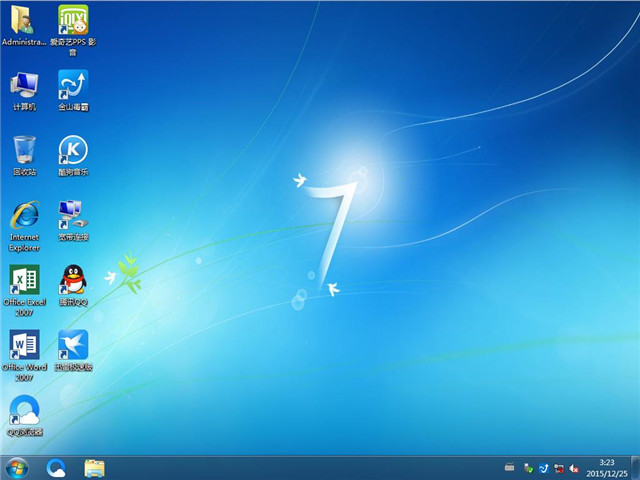Open the Windows Start menu orb
Viewport: 640px width, 480px height.
pos(17,468)
